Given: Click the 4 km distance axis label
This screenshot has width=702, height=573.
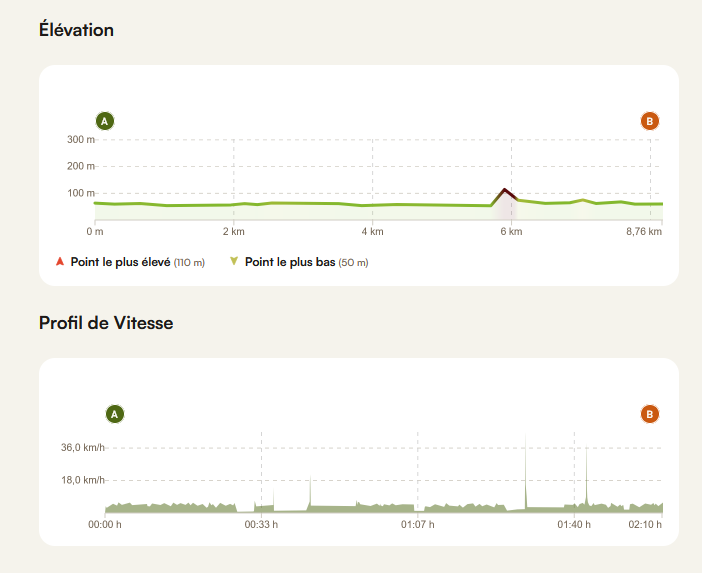Looking at the screenshot, I should pos(372,232).
